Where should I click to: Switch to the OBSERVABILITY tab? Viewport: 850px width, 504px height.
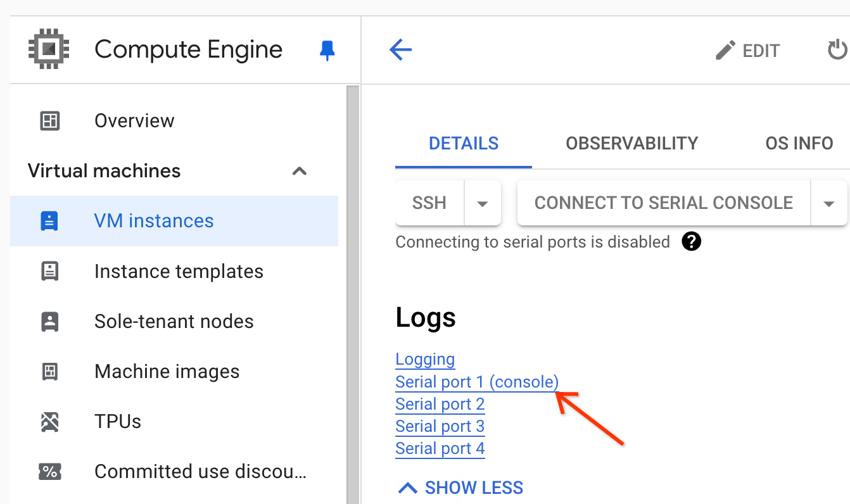631,143
